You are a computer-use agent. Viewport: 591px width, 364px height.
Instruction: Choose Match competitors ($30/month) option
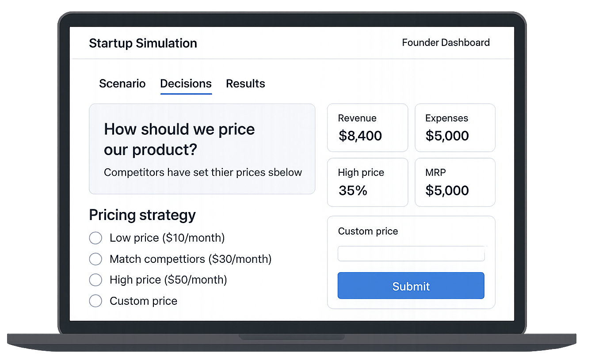click(95, 259)
